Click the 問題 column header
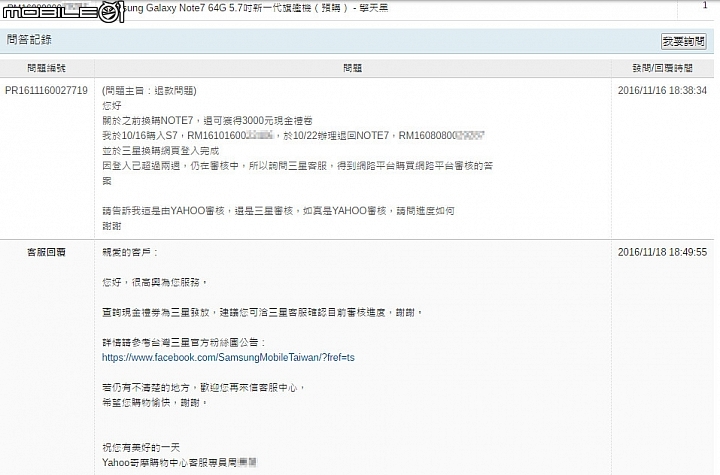Viewport: 720px width, 475px height. pos(353,68)
